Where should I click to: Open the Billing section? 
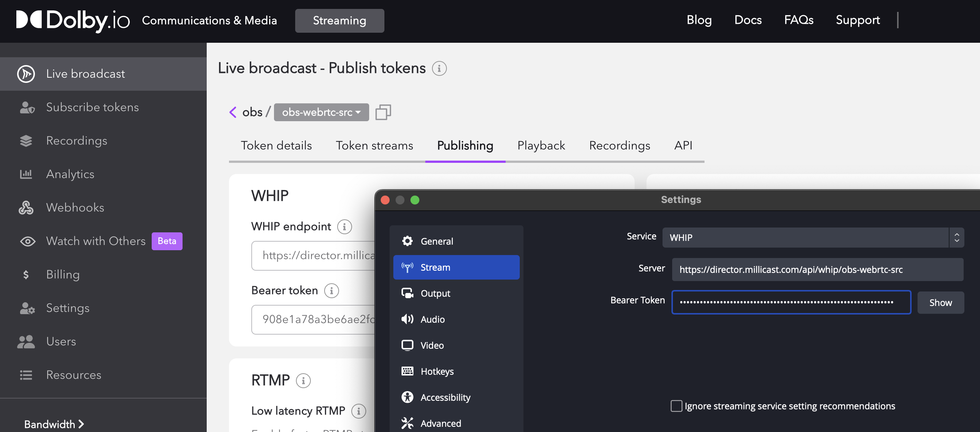(x=63, y=274)
